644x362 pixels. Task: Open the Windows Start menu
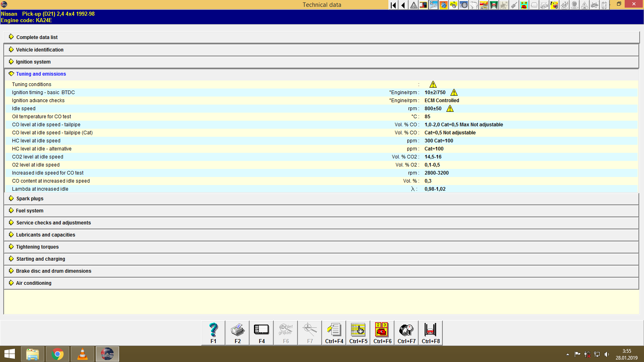pyautogui.click(x=9, y=354)
